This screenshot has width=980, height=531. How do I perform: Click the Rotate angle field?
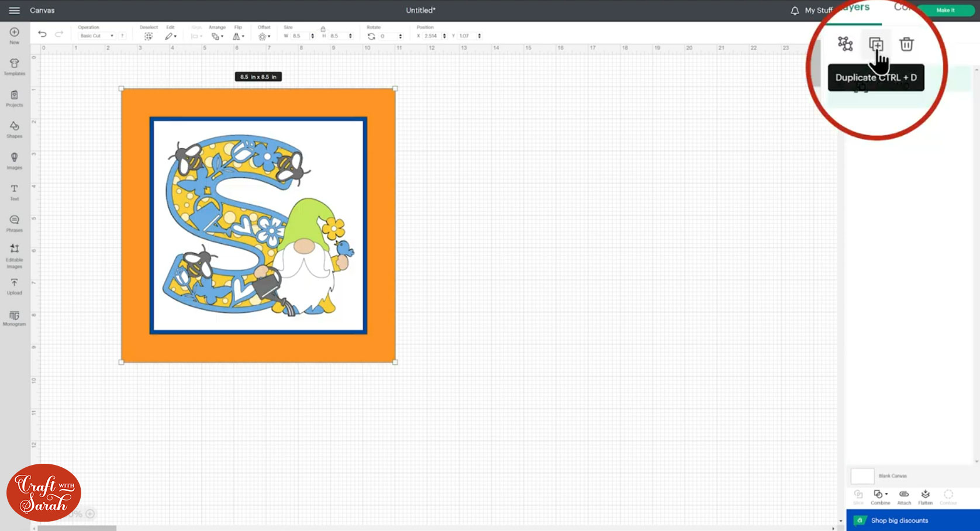pyautogui.click(x=388, y=36)
